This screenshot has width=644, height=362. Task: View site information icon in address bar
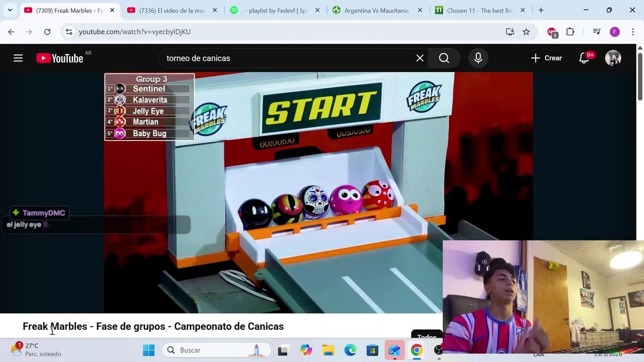coord(69,32)
